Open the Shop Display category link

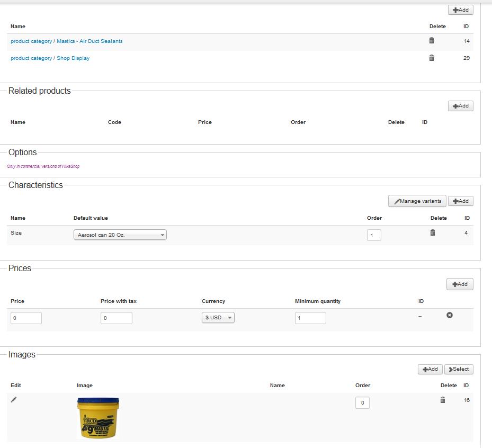tap(73, 58)
